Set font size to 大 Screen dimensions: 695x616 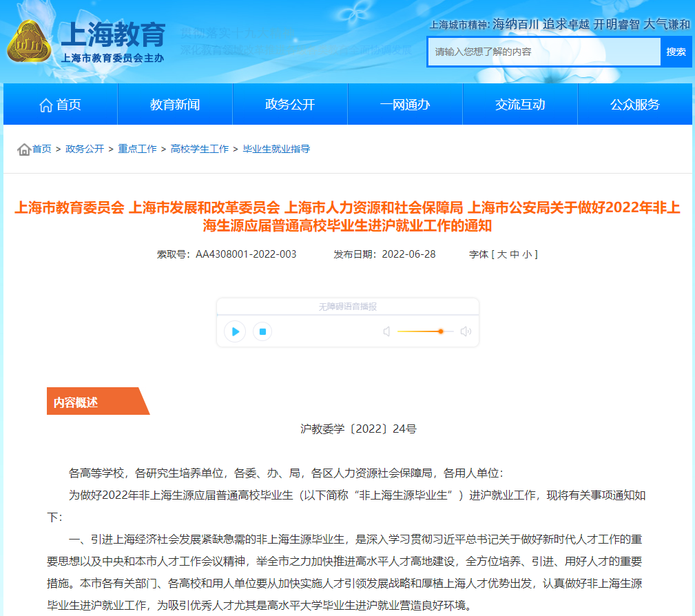pyautogui.click(x=501, y=254)
